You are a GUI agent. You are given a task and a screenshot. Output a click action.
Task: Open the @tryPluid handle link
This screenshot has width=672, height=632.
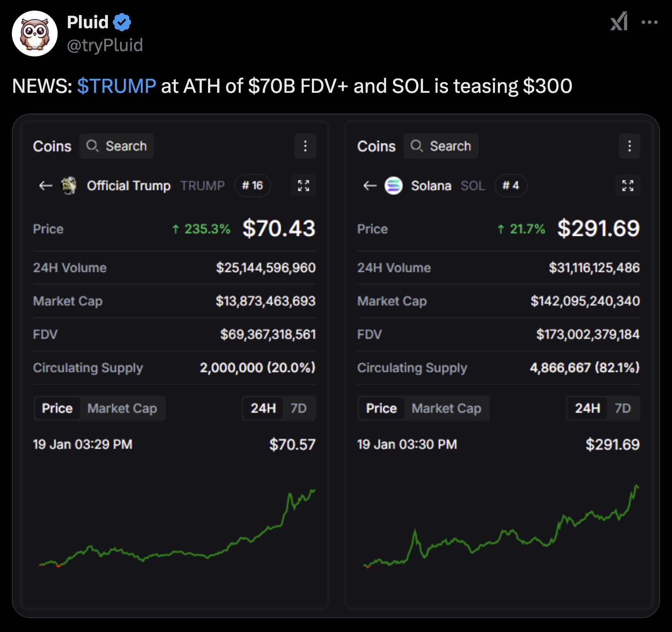point(105,45)
